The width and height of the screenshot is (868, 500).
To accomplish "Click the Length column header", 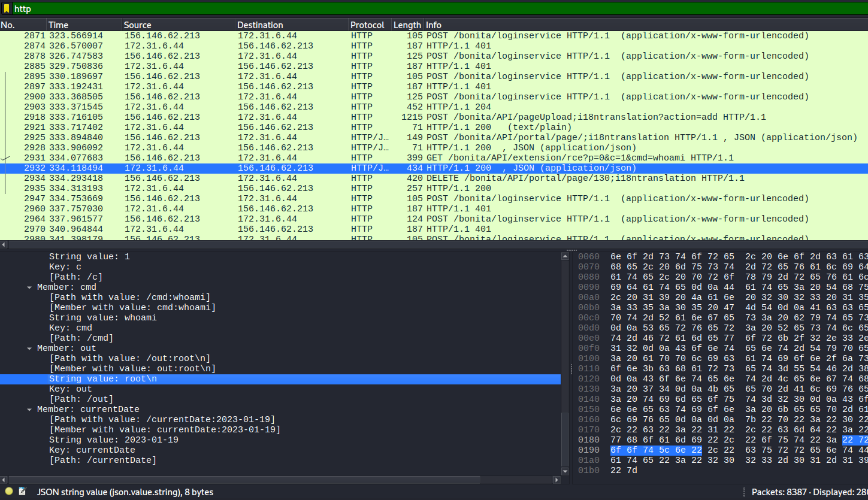I will tap(406, 25).
